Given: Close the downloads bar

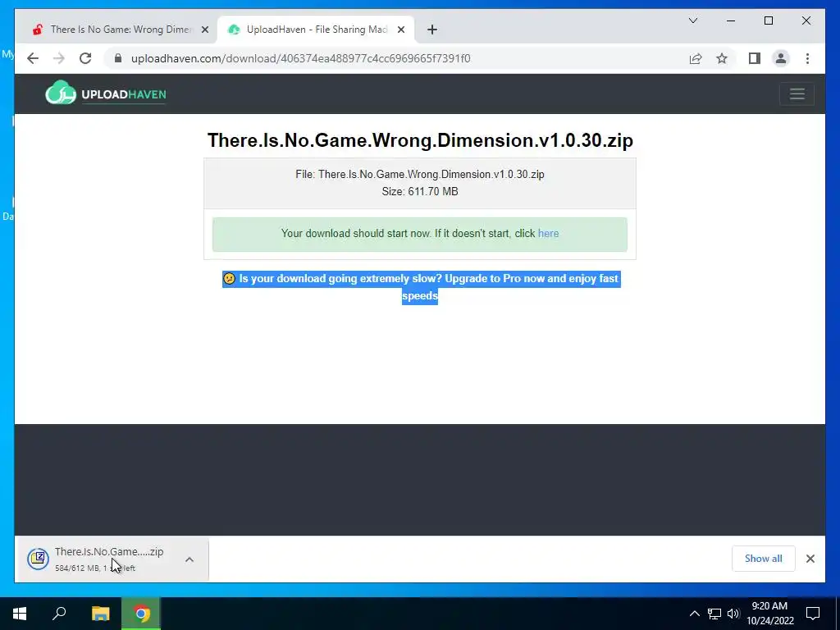Looking at the screenshot, I should [x=810, y=559].
